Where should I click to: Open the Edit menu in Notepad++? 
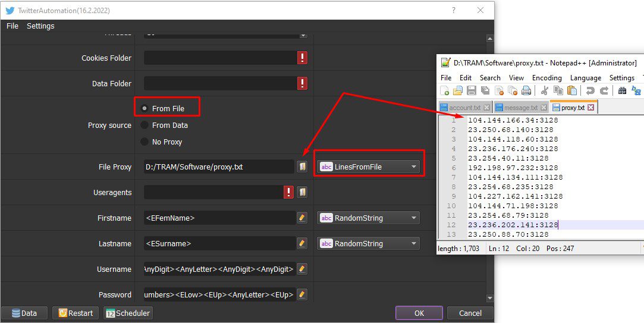[x=466, y=78]
